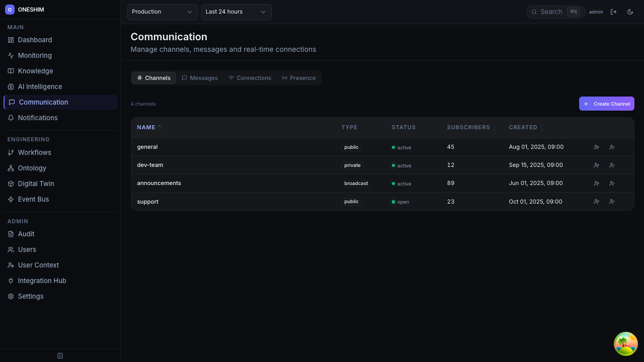Sort by Created column header arrows

click(x=541, y=128)
